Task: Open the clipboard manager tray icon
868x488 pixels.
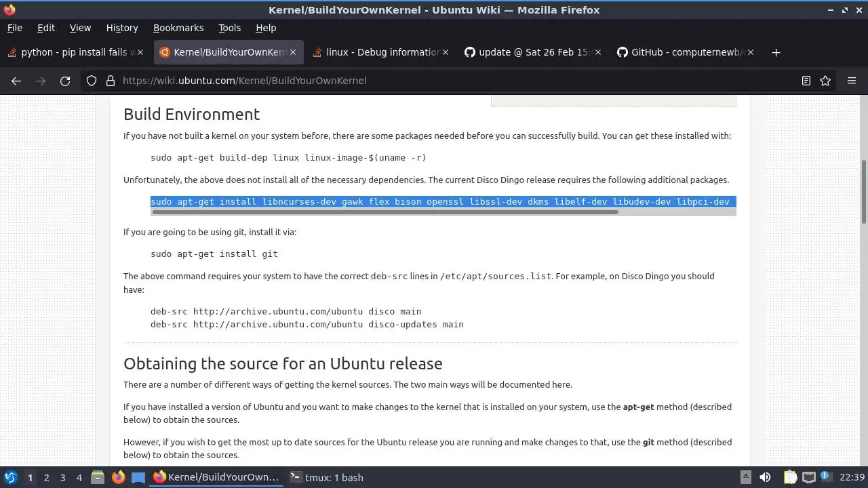Action: (790, 477)
